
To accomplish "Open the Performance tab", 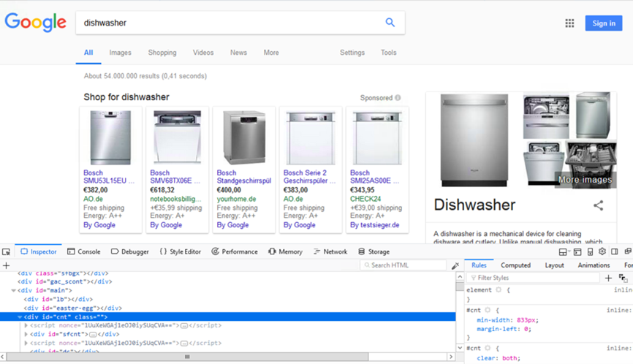I will click(235, 252).
